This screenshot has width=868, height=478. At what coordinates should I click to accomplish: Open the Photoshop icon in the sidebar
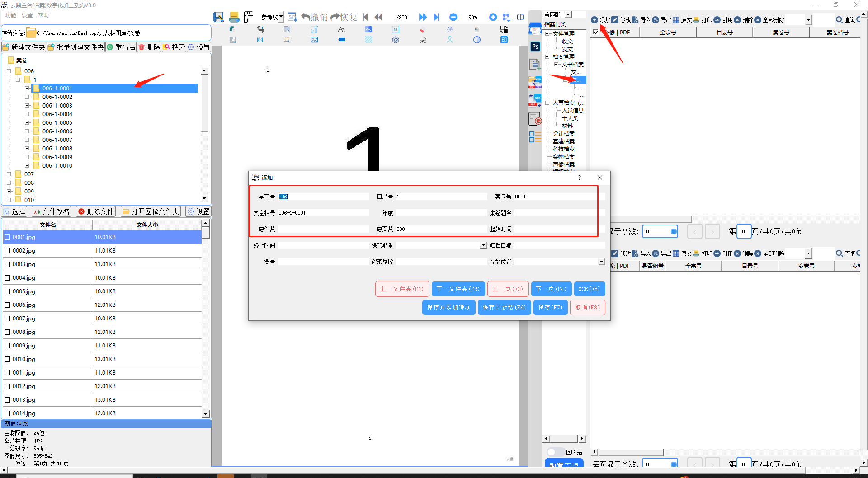click(x=535, y=47)
